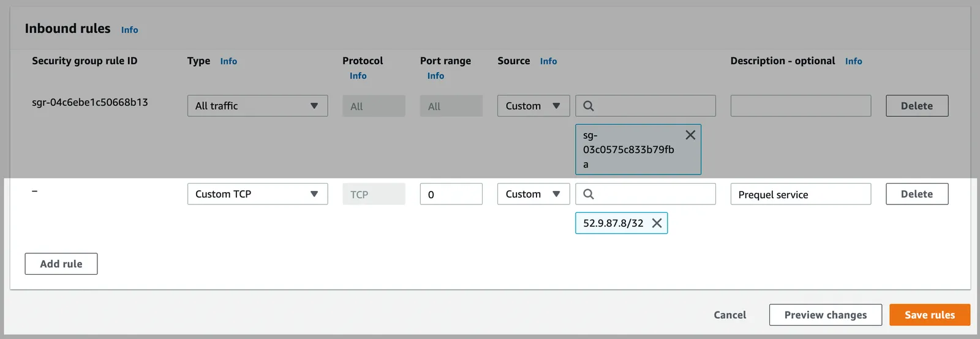The image size is (980, 339).
Task: Delete the Prequel service rule
Action: (917, 194)
